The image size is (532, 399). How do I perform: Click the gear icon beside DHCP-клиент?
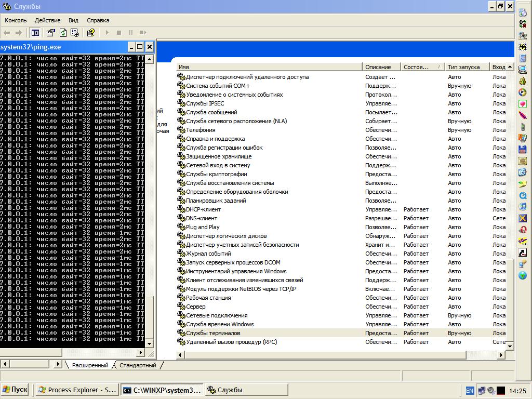(x=181, y=209)
